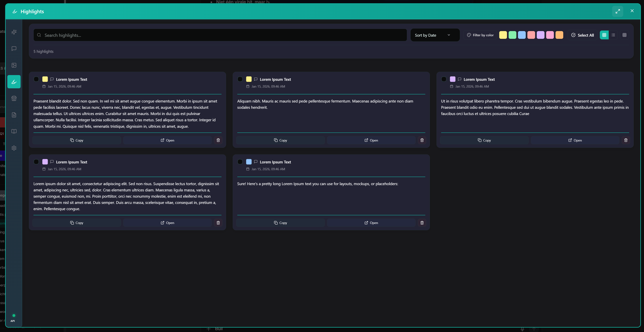
Task: Expand the highlights panel to fullscreen
Action: pyautogui.click(x=618, y=11)
